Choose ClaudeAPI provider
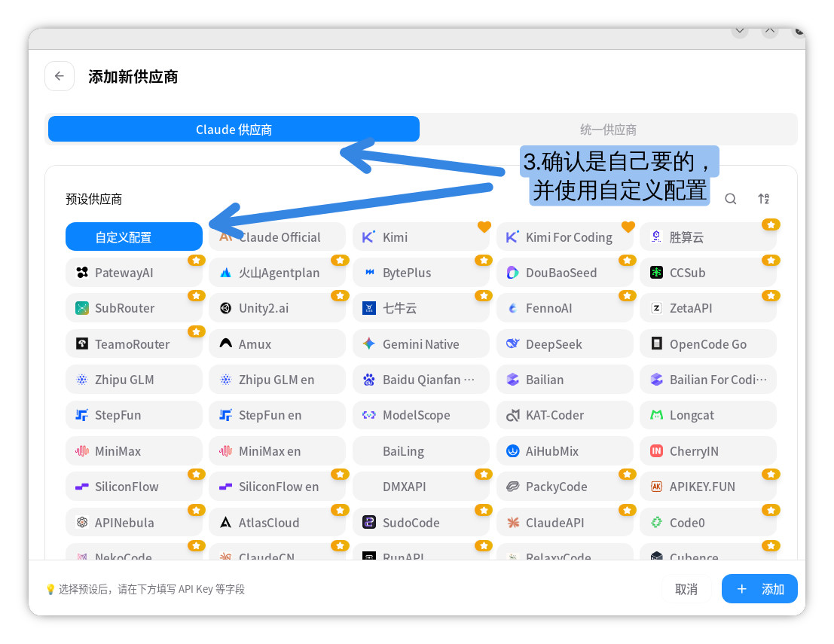834x644 pixels. tap(565, 522)
